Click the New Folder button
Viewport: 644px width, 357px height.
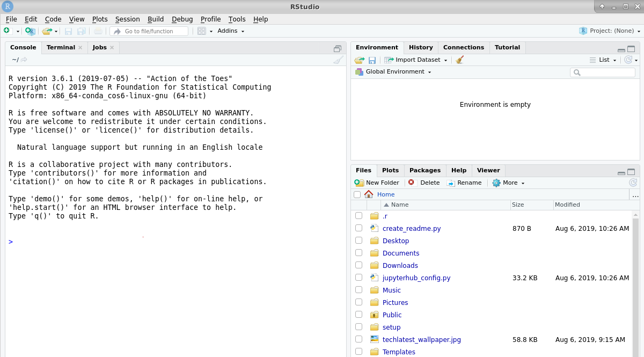point(377,183)
